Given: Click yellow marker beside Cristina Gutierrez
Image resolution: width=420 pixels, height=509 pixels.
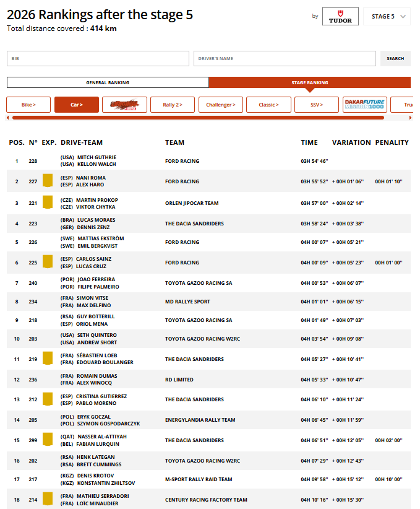Looking at the screenshot, I should [x=48, y=399].
